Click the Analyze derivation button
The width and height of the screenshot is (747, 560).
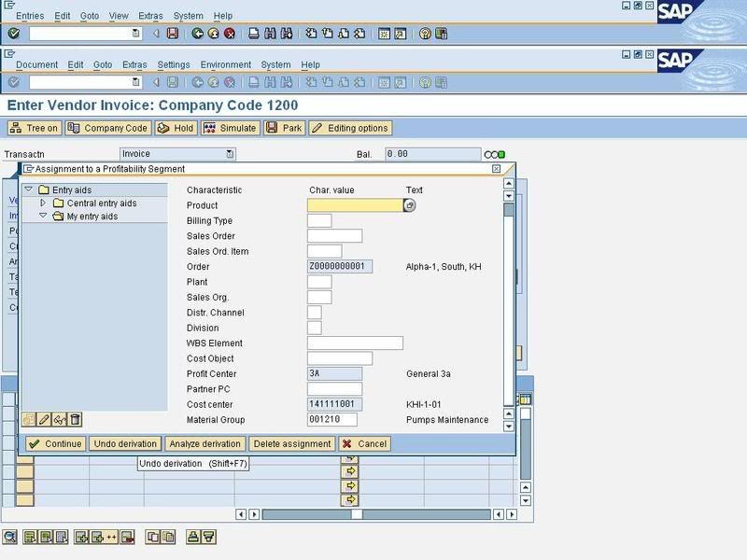coord(205,444)
